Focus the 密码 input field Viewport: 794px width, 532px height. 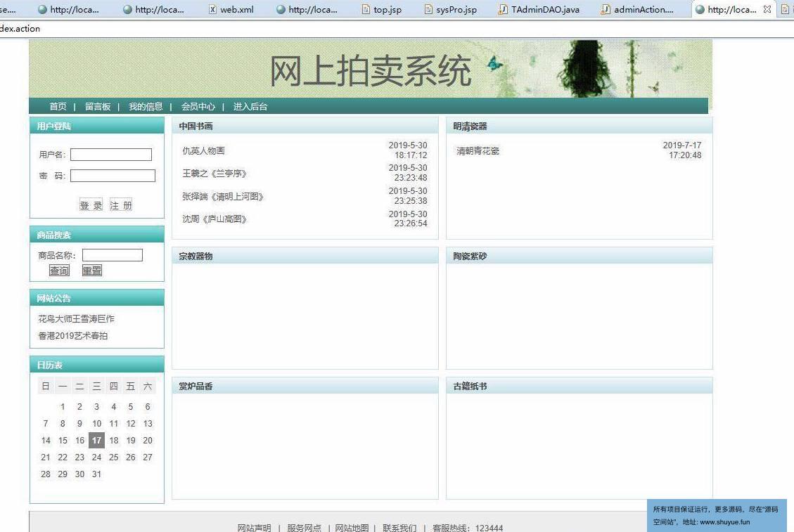[x=113, y=176]
